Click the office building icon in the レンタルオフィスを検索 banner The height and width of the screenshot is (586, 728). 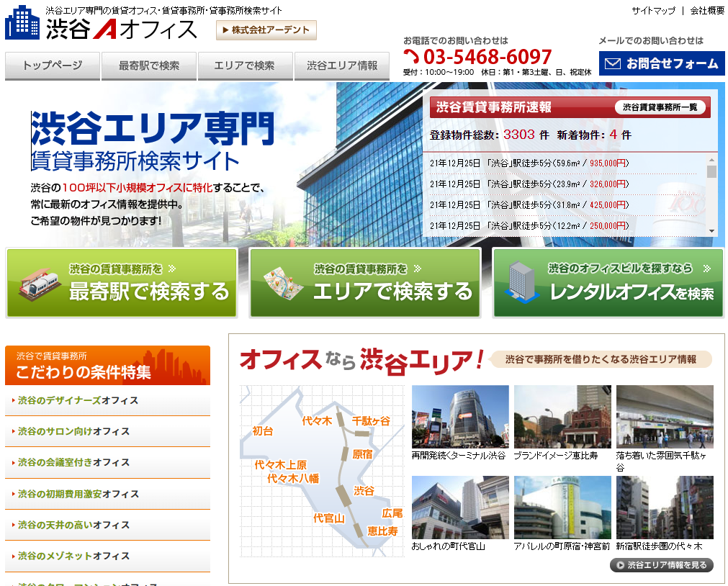tap(522, 282)
